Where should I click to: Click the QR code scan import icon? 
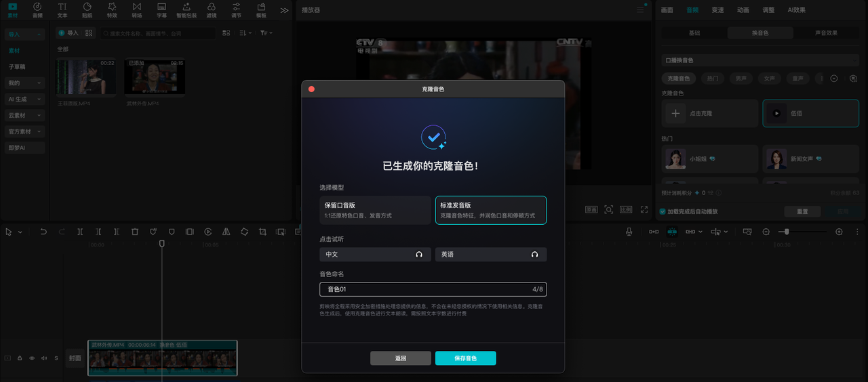[89, 33]
